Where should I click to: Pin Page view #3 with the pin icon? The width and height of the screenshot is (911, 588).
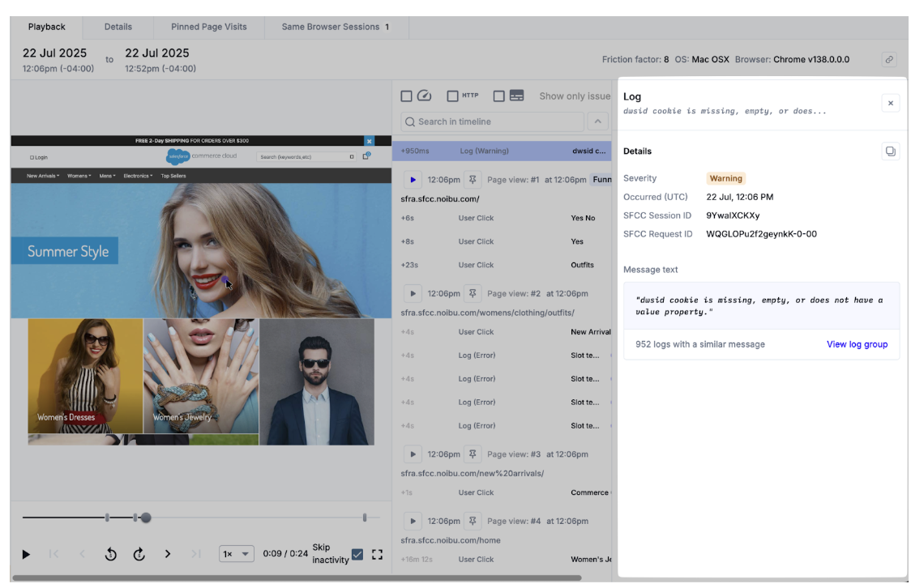(x=473, y=454)
